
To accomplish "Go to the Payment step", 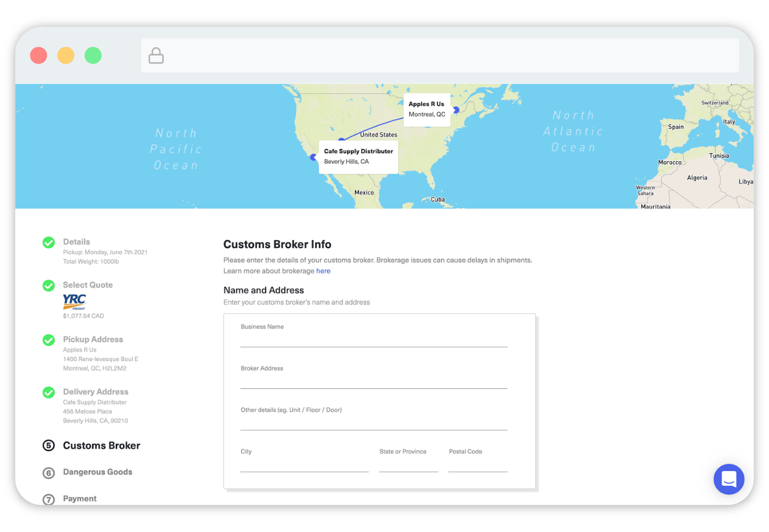I will 80,499.
